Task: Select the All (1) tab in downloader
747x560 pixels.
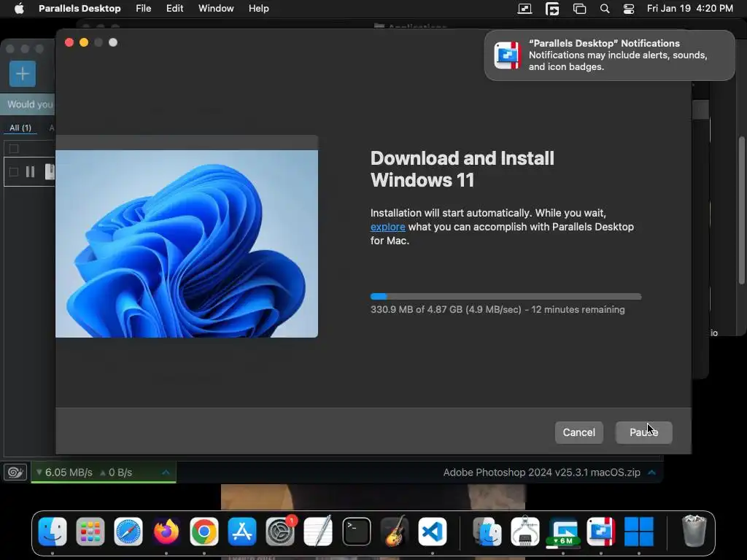Action: coord(20,128)
